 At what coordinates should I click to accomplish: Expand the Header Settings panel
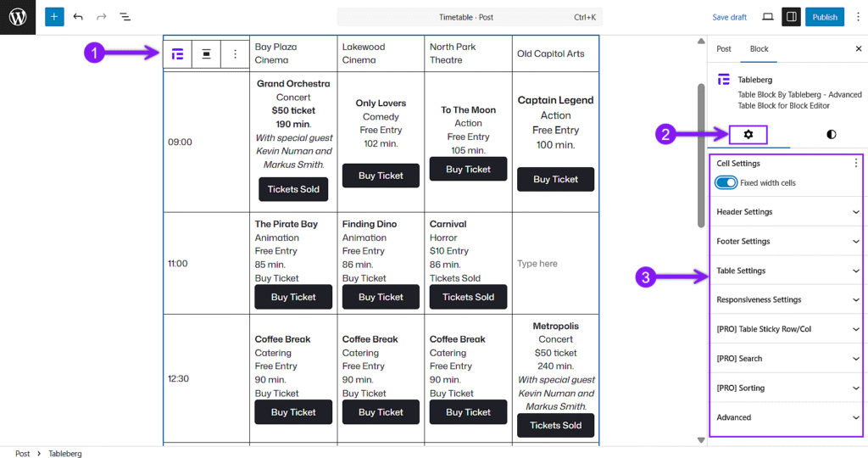pos(787,212)
